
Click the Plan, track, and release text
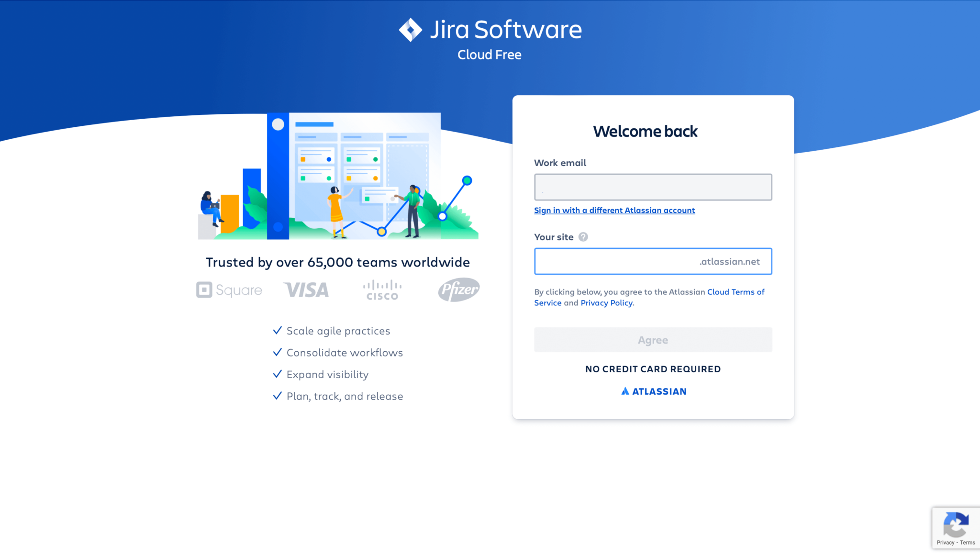point(345,396)
